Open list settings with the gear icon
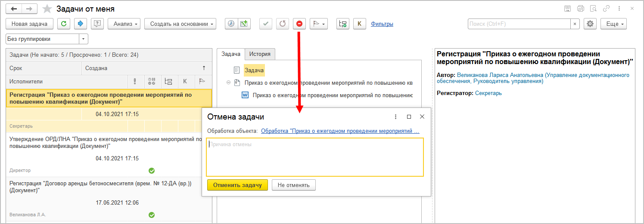Viewport: 644px width, 224px height. 590,24
